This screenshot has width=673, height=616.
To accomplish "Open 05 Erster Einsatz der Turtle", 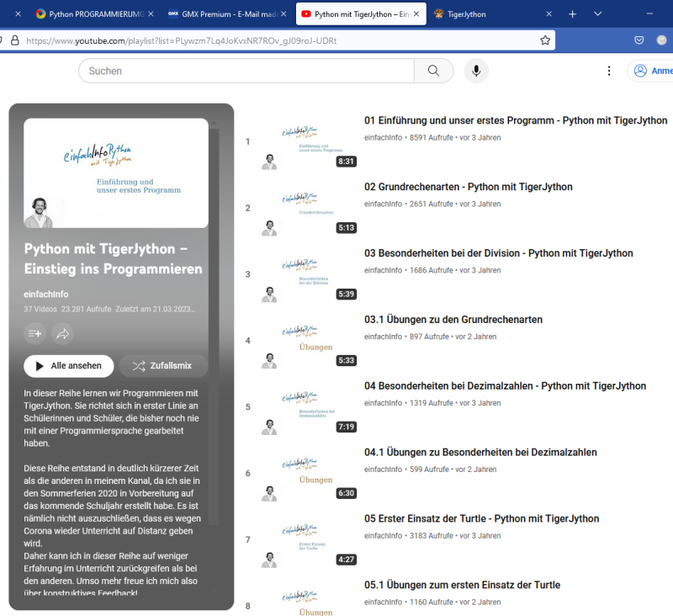I will 481,518.
